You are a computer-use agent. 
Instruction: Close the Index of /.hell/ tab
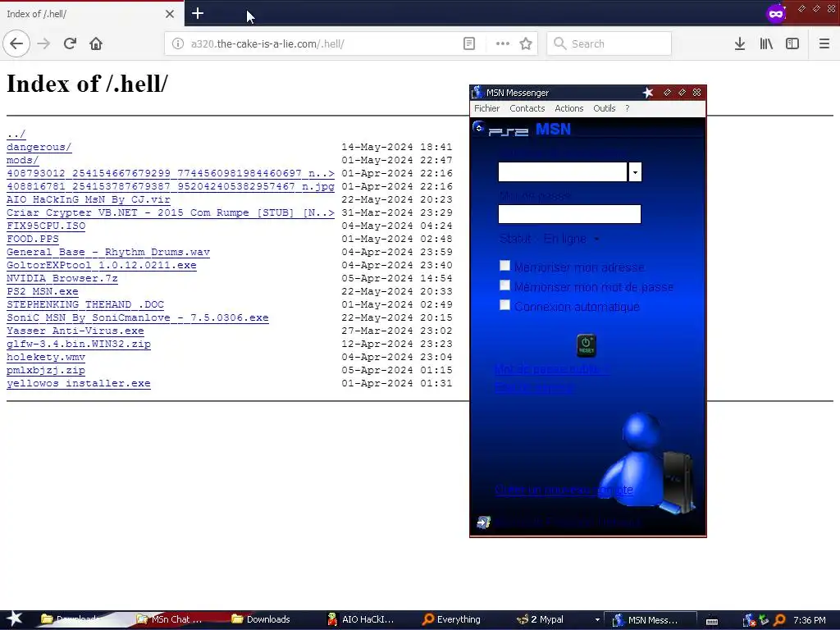coord(170,14)
